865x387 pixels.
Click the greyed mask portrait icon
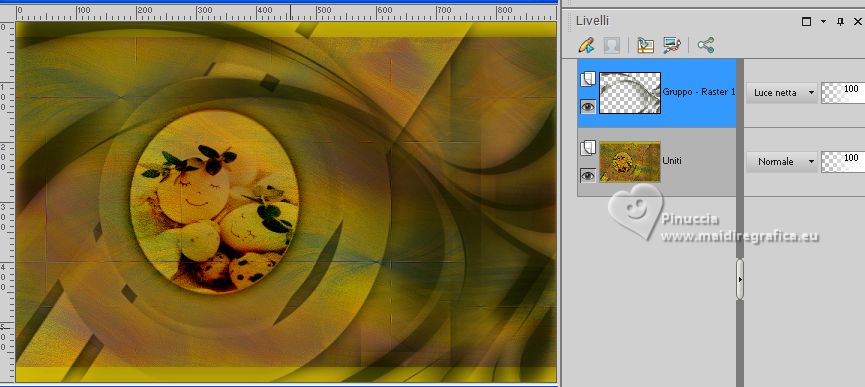click(611, 45)
